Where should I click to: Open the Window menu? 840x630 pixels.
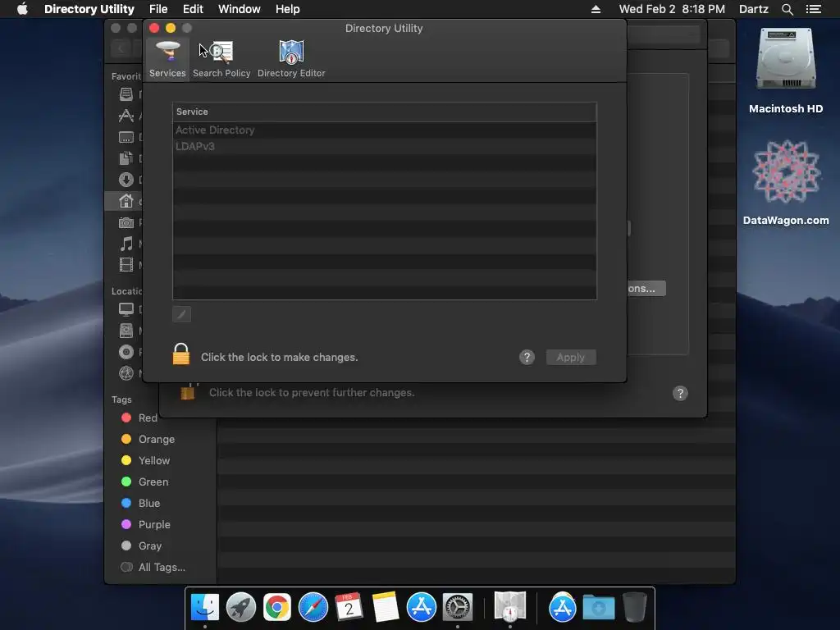239,9
